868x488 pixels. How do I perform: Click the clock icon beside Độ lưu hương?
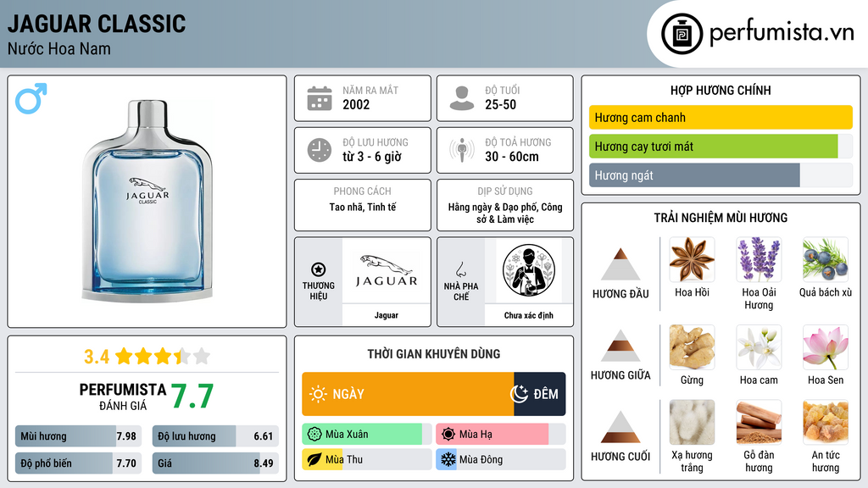(x=320, y=150)
